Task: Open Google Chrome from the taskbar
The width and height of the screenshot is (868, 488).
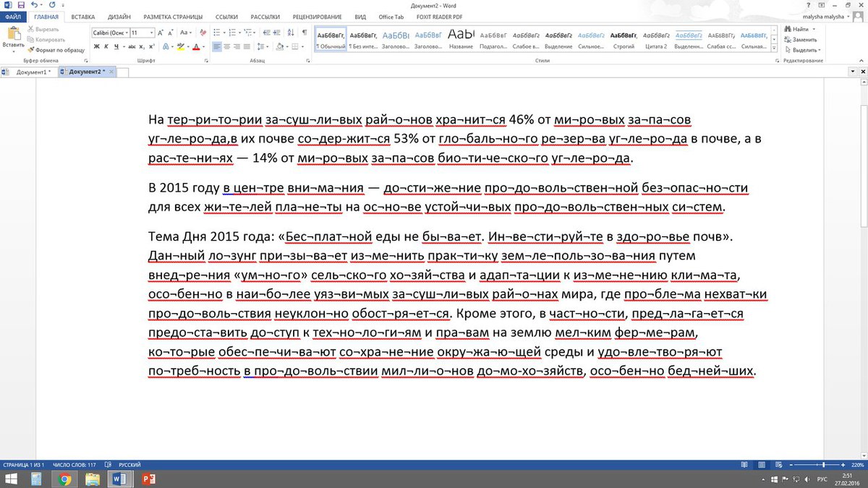Action: pyautogui.click(x=64, y=479)
